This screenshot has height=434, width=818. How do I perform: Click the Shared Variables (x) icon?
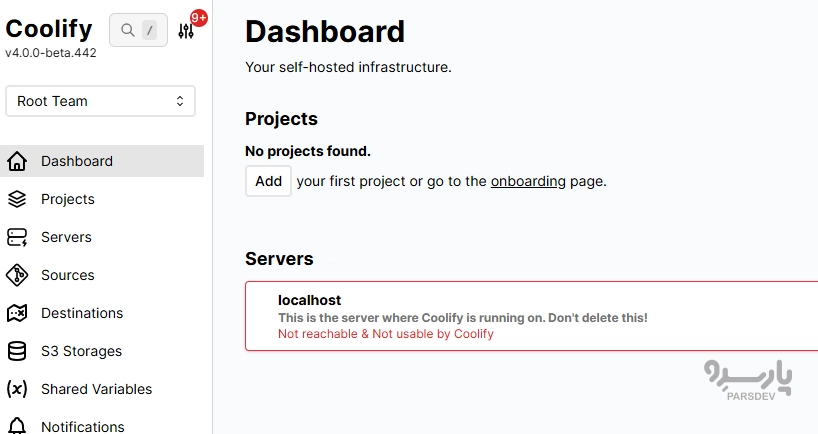[x=17, y=389]
